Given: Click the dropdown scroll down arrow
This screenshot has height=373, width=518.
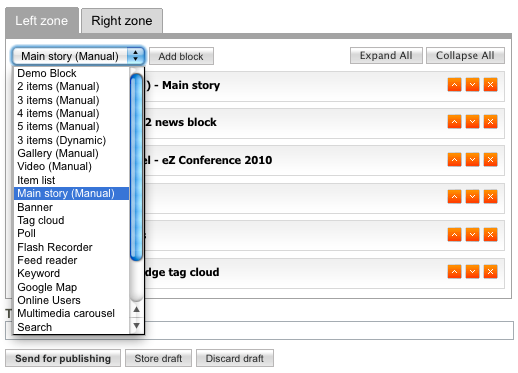Looking at the screenshot, I should coord(136,325).
